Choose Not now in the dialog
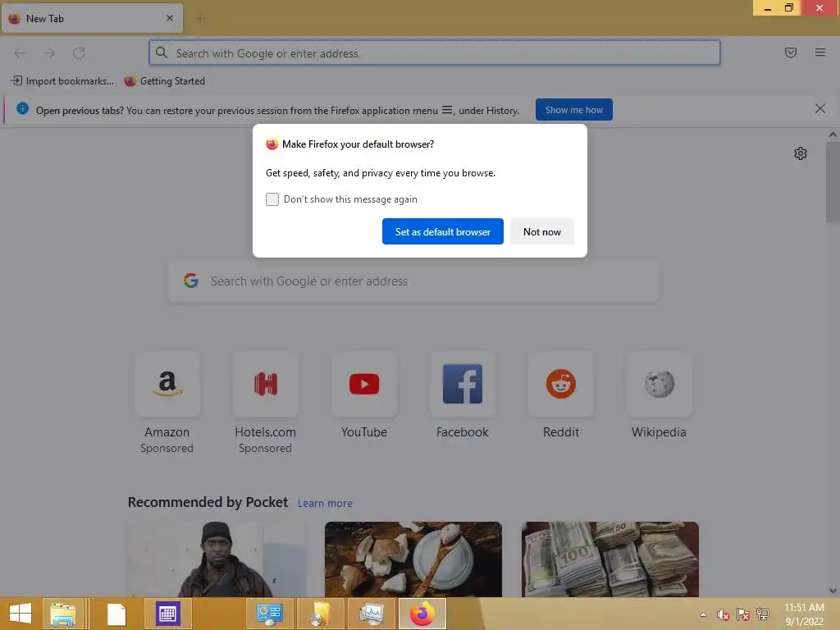The height and width of the screenshot is (630, 840). click(542, 231)
